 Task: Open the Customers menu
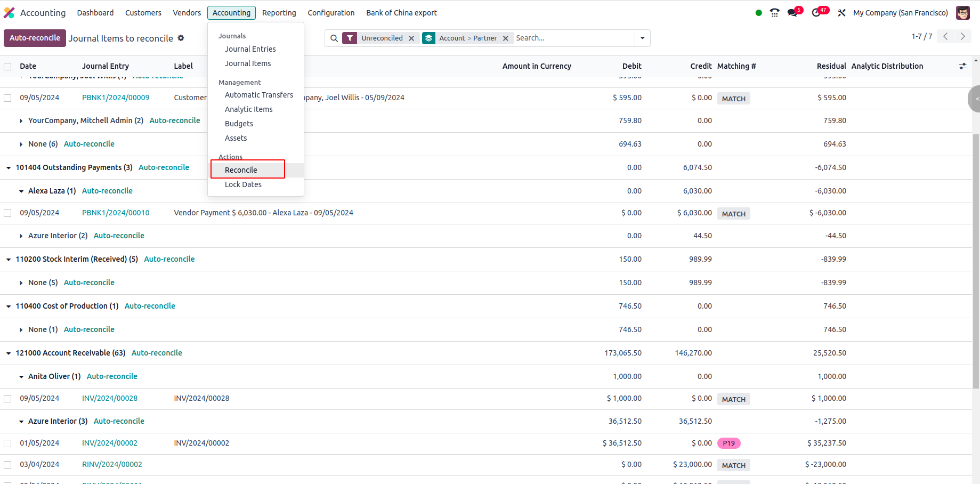click(x=143, y=13)
